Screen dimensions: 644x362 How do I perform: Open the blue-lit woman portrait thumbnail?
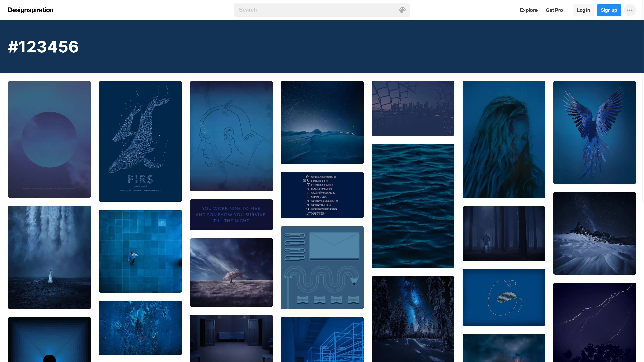504,140
